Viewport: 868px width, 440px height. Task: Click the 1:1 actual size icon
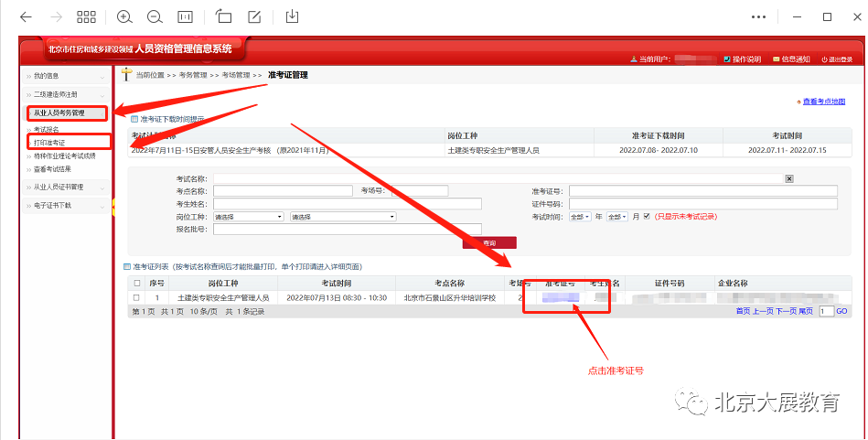point(185,16)
